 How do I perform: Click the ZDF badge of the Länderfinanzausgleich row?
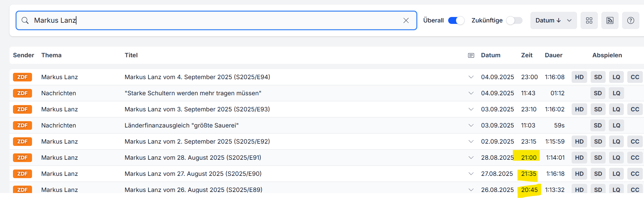coord(22,125)
